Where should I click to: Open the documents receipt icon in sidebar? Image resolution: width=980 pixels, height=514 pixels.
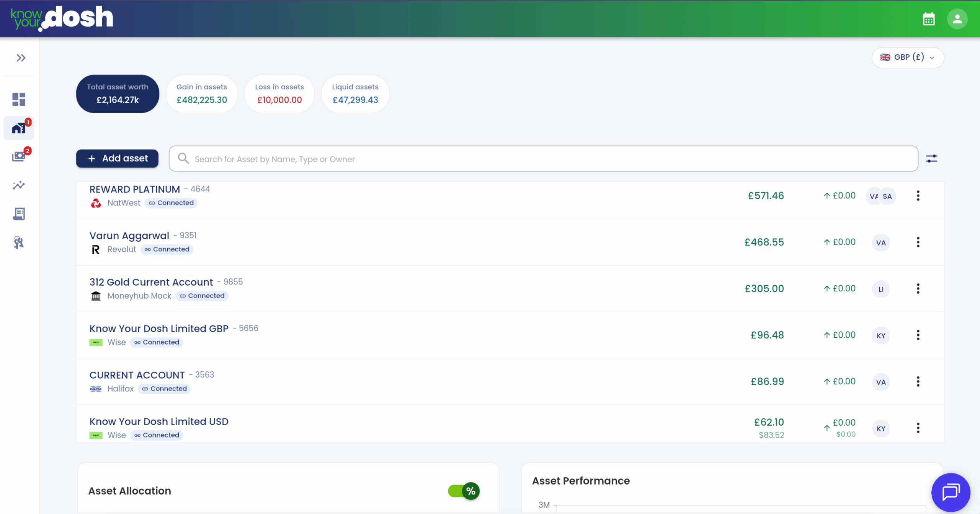[x=19, y=214]
